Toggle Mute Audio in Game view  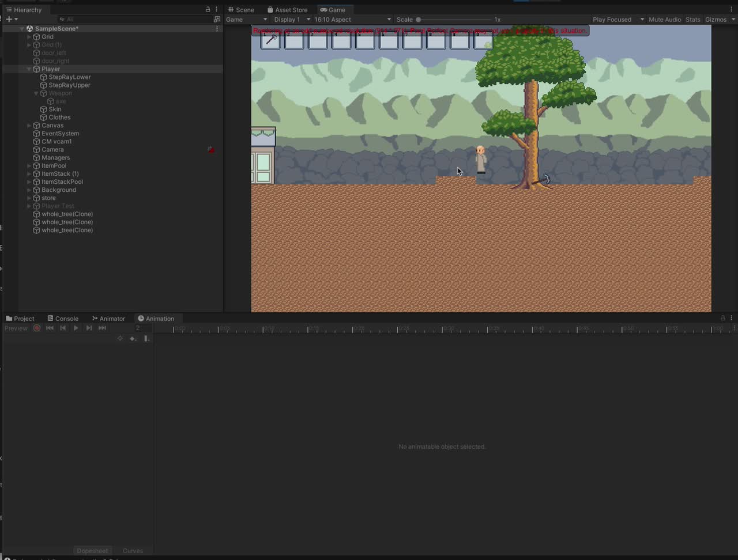tap(664, 20)
